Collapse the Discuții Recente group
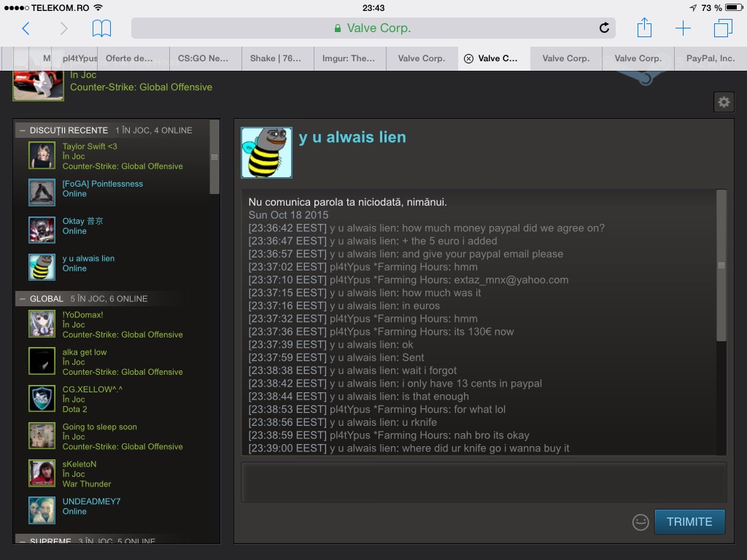 (x=23, y=131)
